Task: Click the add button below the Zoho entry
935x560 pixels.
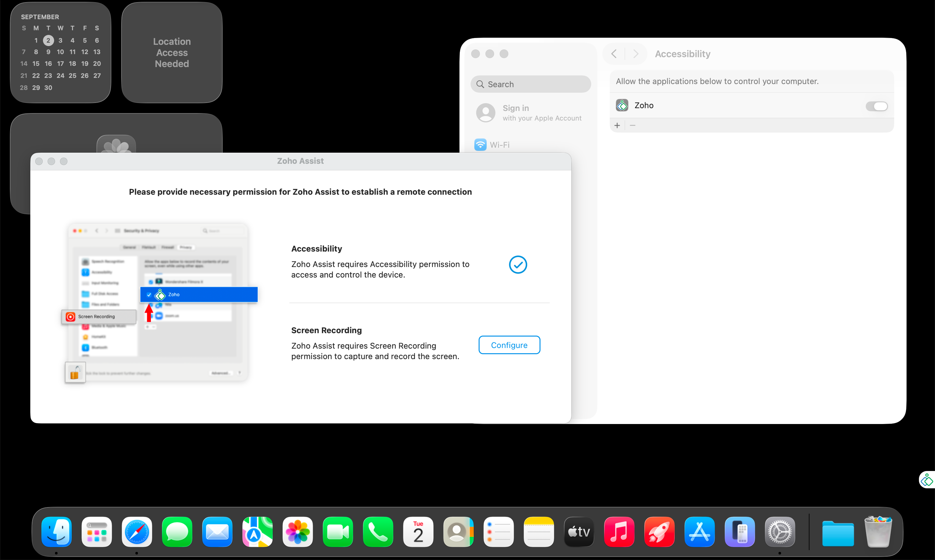Action: [617, 125]
